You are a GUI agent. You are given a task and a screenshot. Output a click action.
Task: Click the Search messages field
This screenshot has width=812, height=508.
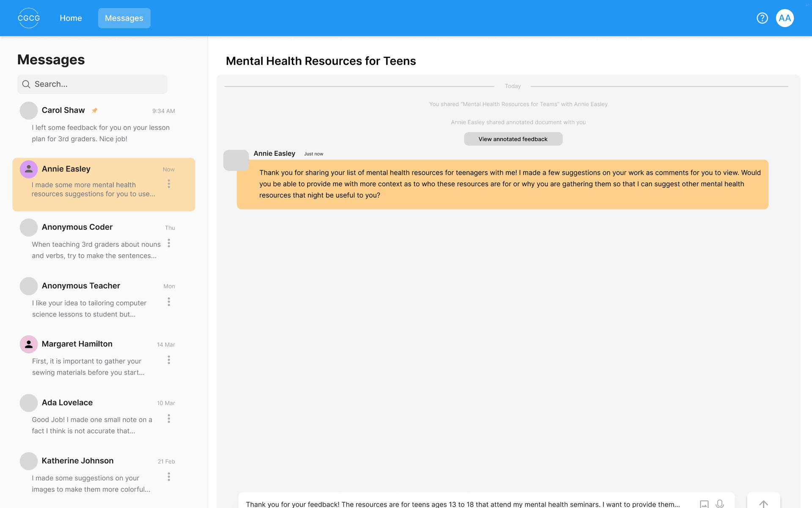coord(92,84)
